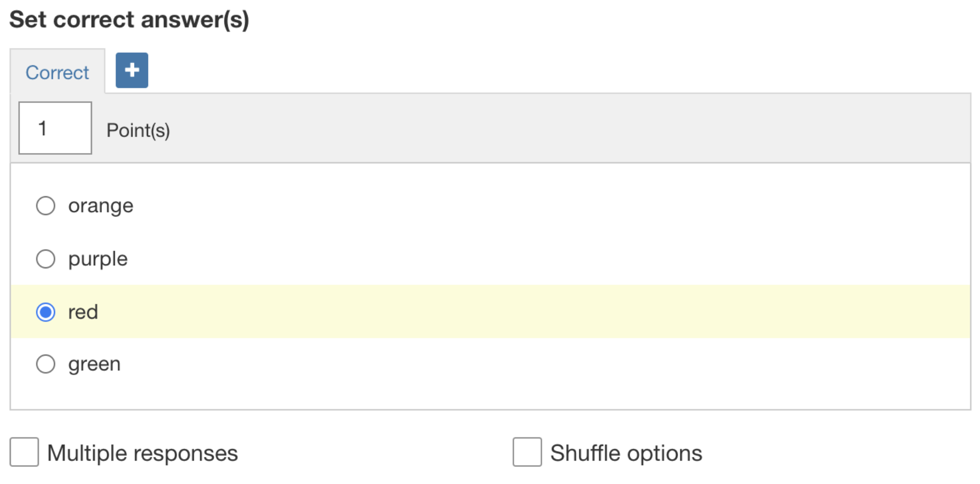Select the green radio button

(46, 364)
